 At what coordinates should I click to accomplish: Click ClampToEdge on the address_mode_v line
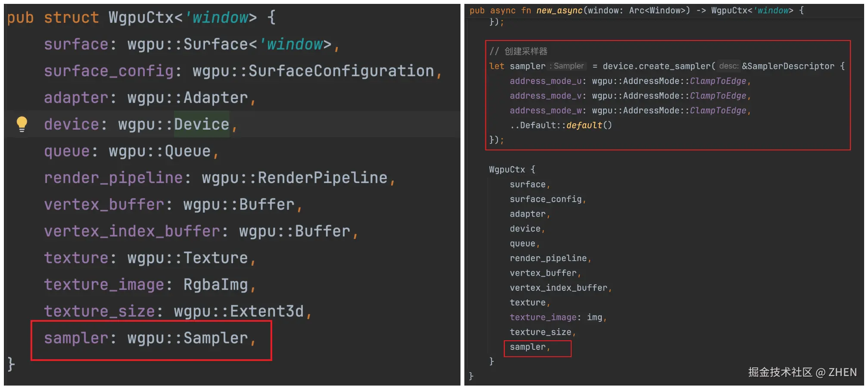[x=718, y=96]
